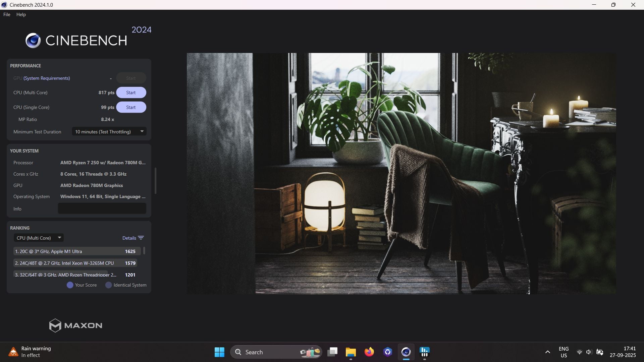Open the clock and date panel
The width and height of the screenshot is (644, 362).
(x=623, y=352)
